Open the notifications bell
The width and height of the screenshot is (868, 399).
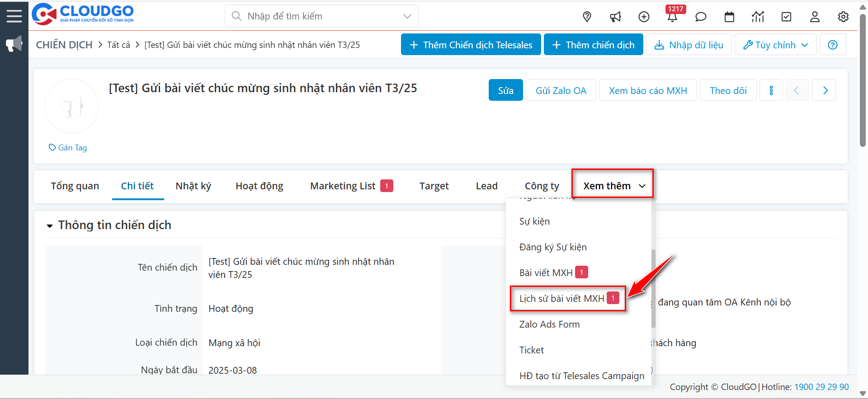pyautogui.click(x=672, y=17)
